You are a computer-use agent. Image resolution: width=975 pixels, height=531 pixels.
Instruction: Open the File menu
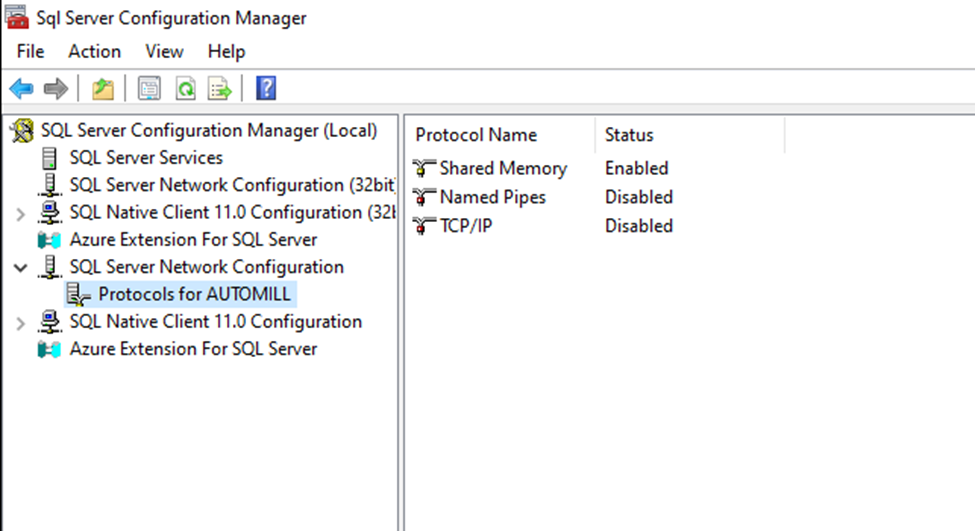[x=30, y=52]
